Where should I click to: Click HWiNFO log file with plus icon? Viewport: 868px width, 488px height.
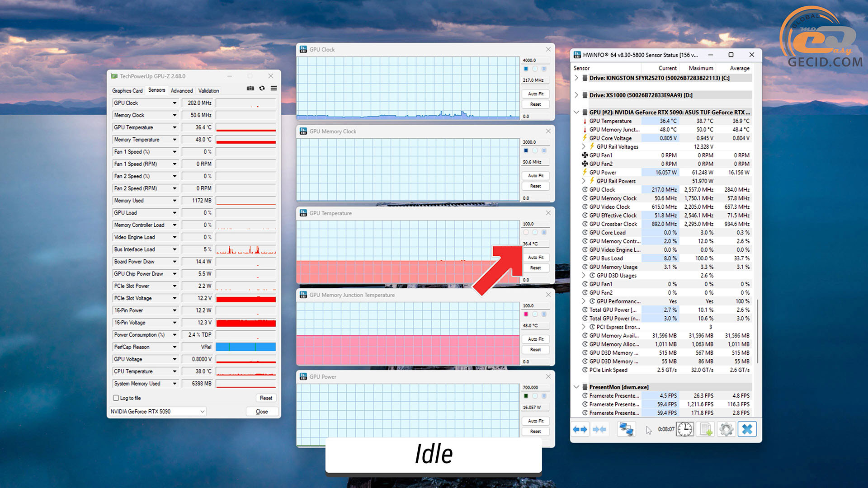pyautogui.click(x=706, y=429)
